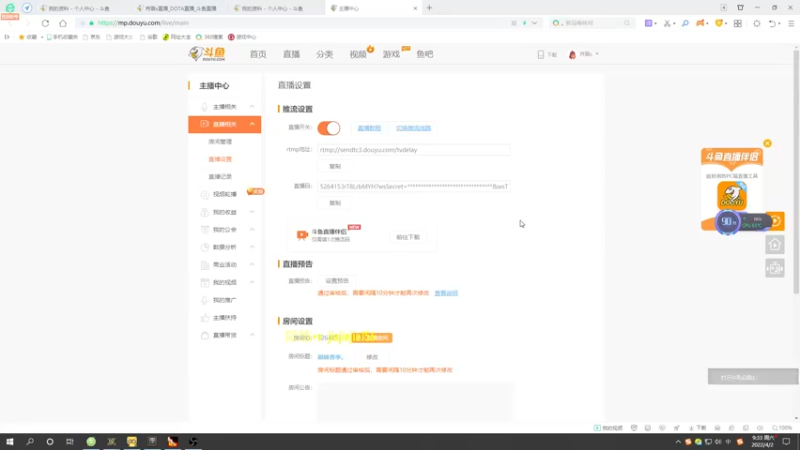Open the 查看说明 link
The height and width of the screenshot is (450, 800).
tap(446, 293)
